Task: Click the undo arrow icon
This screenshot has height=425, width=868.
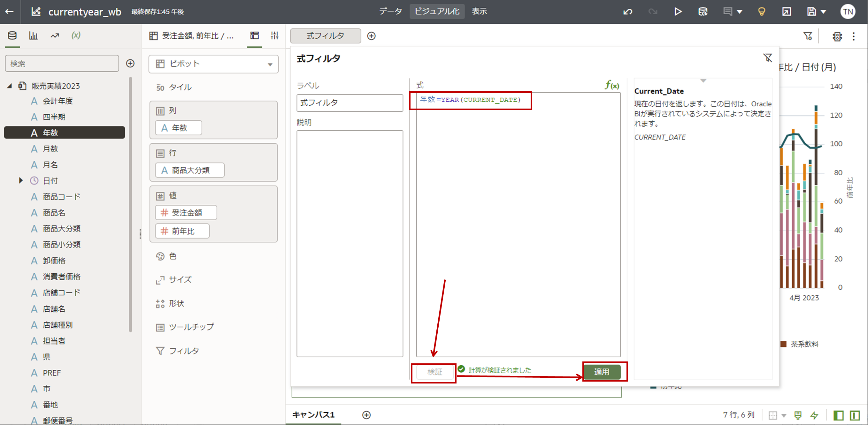Action: point(627,12)
